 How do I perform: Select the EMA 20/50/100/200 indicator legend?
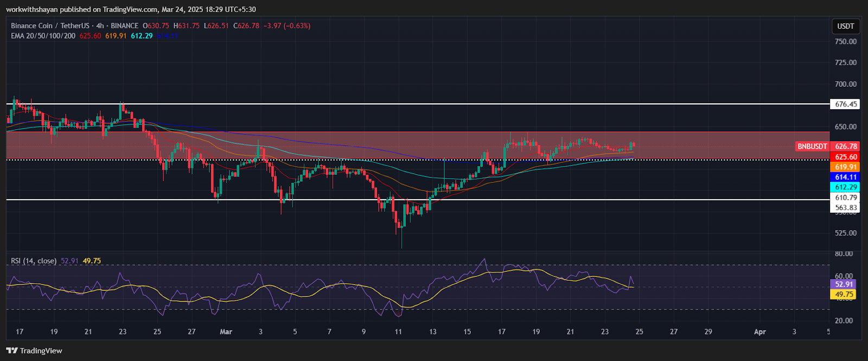click(x=43, y=36)
